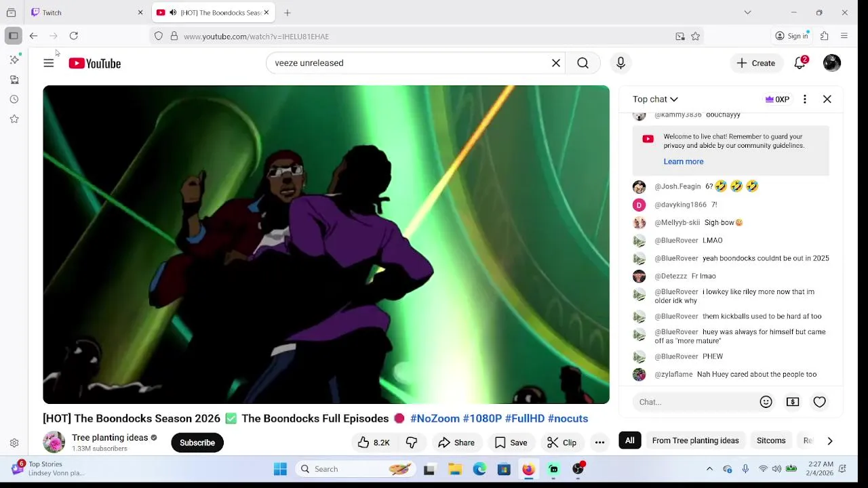Open live chat more options menu

pos(805,99)
